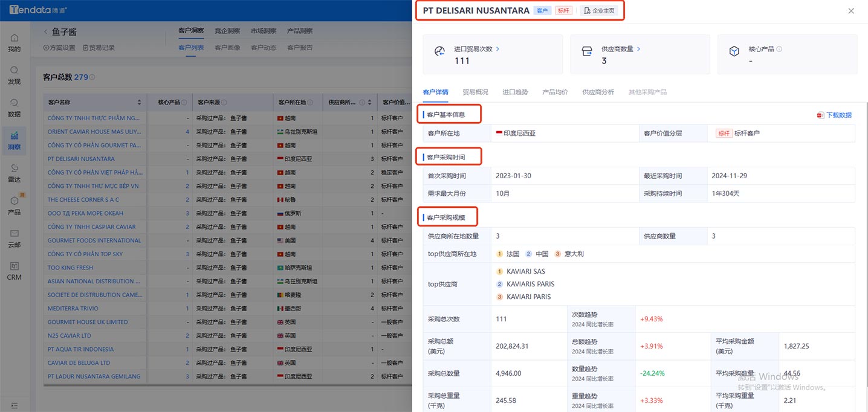This screenshot has width=868, height=412.
Task: Open the 数据 data sidebar icon
Action: point(14,108)
